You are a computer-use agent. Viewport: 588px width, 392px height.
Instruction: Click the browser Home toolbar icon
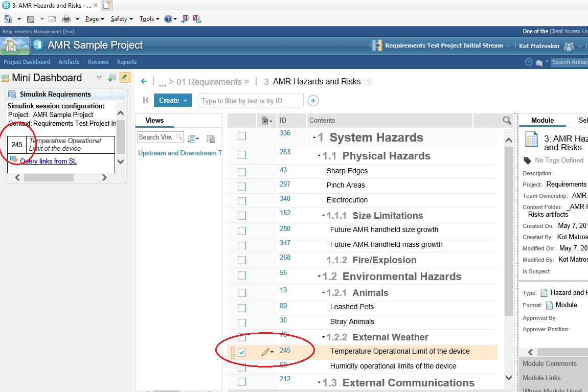[x=8, y=19]
